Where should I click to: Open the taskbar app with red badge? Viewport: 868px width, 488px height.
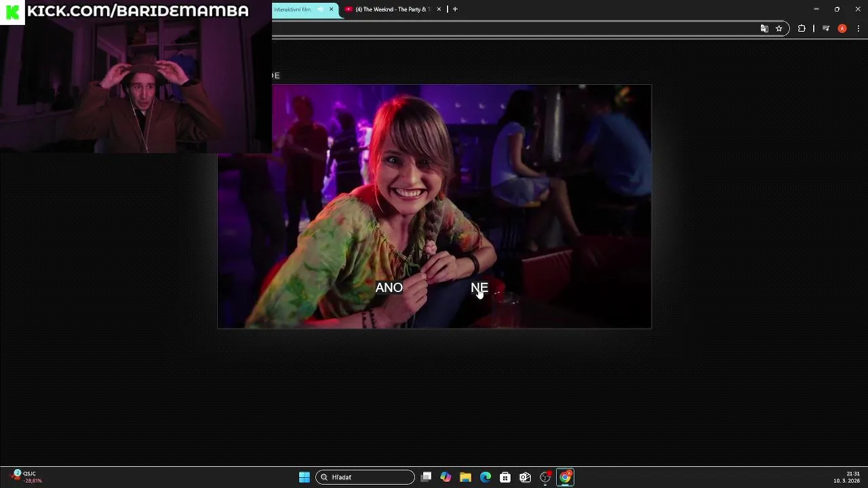(545, 477)
